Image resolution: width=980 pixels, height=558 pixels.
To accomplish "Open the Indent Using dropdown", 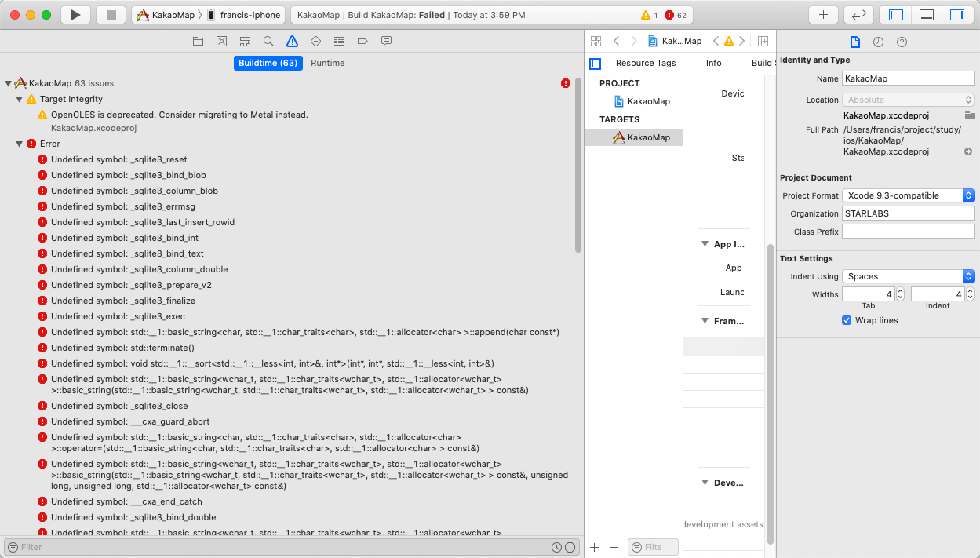I will [x=908, y=276].
